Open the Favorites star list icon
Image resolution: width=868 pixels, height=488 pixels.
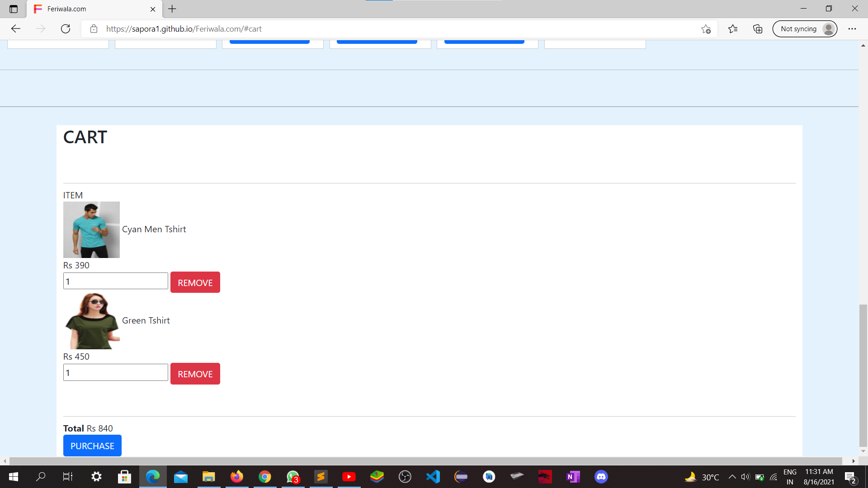733,29
